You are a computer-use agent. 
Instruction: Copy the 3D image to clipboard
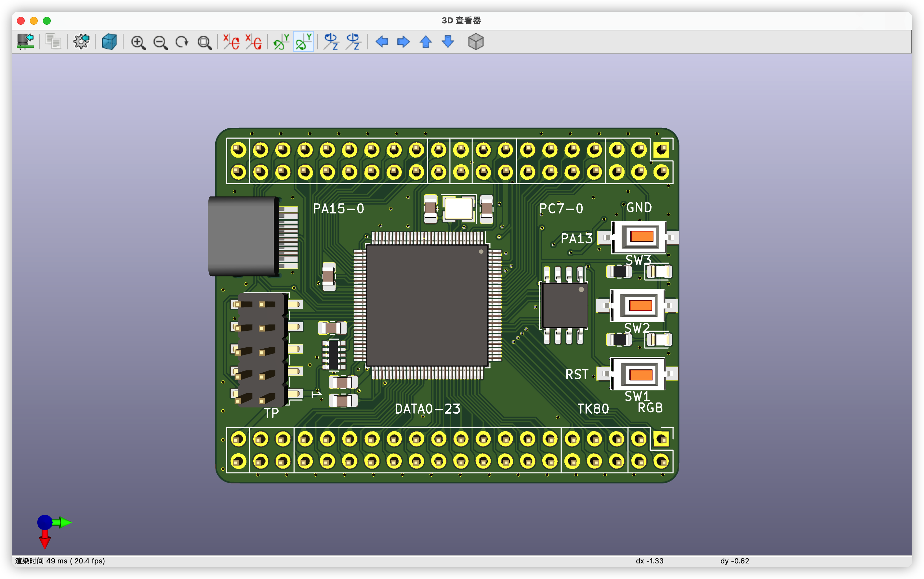[53, 41]
